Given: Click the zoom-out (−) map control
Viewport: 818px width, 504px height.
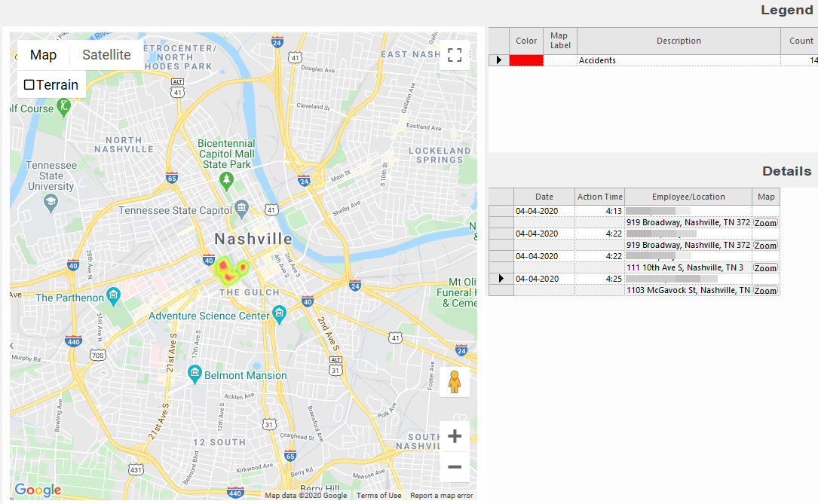Looking at the screenshot, I should pyautogui.click(x=455, y=467).
